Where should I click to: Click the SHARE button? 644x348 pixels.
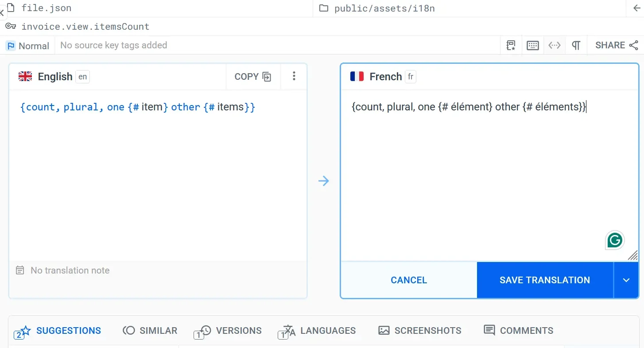(x=617, y=45)
